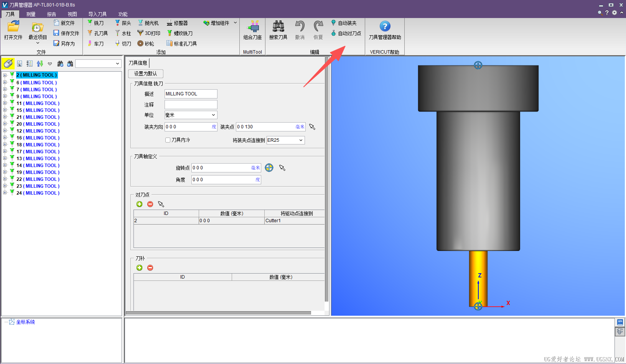Open the 单位 units dropdown
This screenshot has width=626, height=364.
213,115
